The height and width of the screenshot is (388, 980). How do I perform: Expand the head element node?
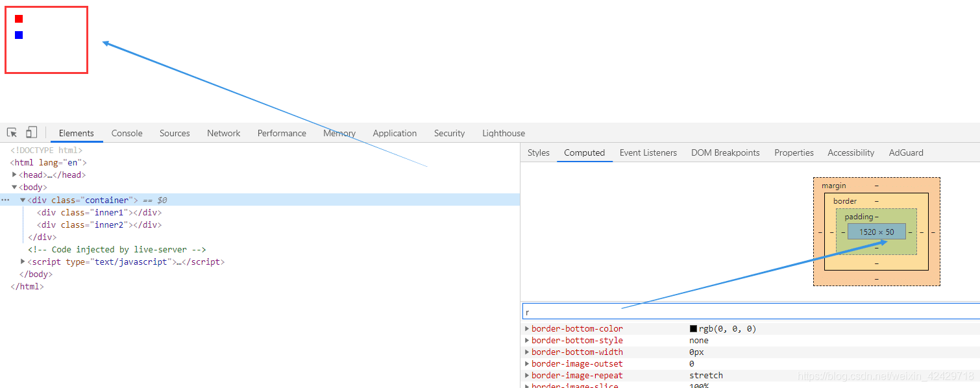coord(15,175)
